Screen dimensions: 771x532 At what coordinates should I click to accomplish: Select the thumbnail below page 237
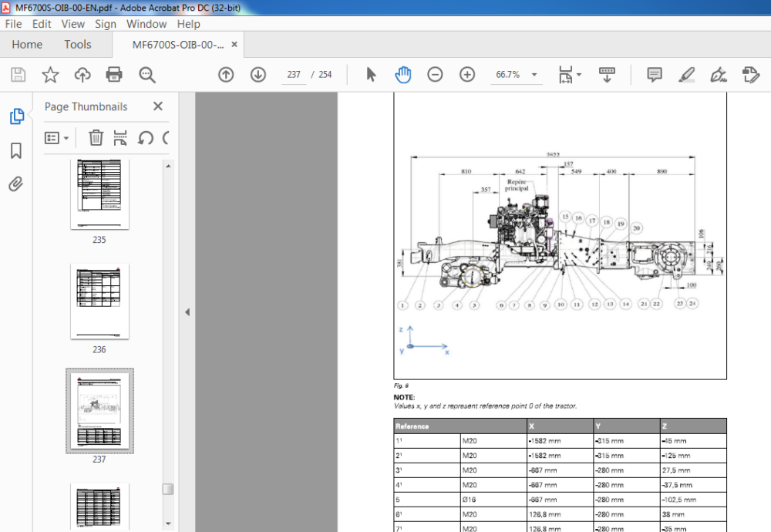pyautogui.click(x=99, y=507)
